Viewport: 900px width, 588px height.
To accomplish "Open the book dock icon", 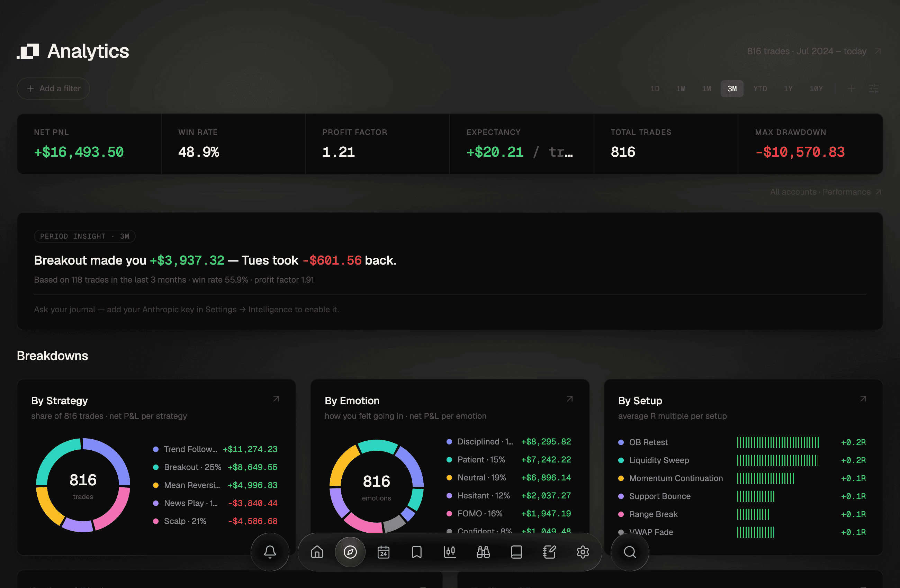I will pyautogui.click(x=516, y=552).
